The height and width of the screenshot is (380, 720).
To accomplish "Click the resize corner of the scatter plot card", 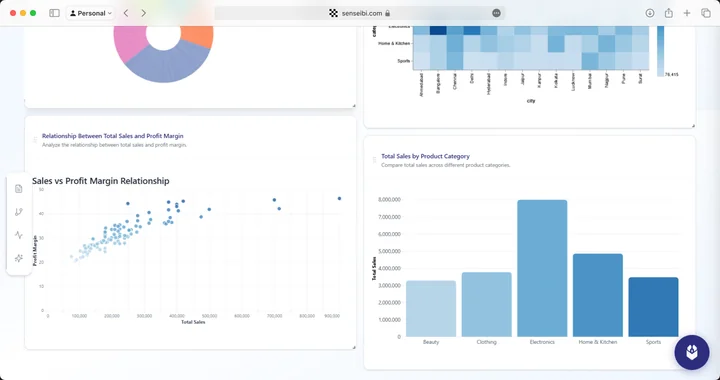I will [354, 347].
